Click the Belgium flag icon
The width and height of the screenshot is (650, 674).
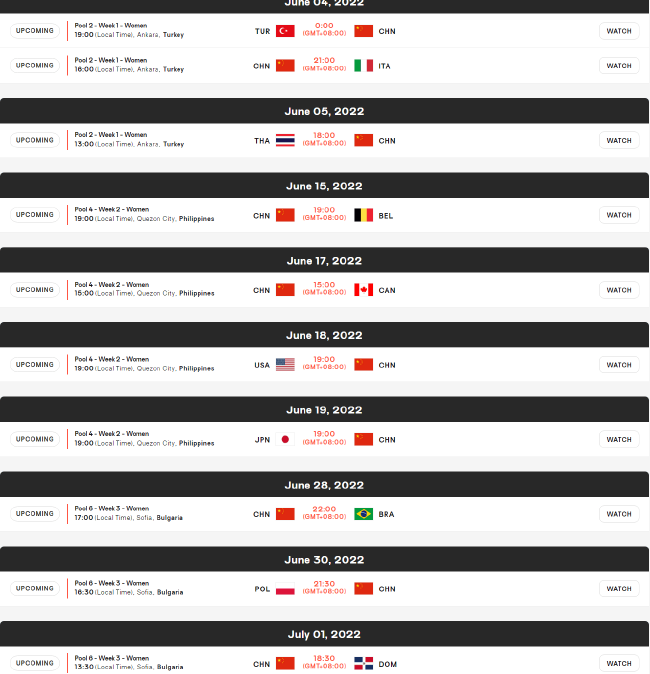click(363, 215)
